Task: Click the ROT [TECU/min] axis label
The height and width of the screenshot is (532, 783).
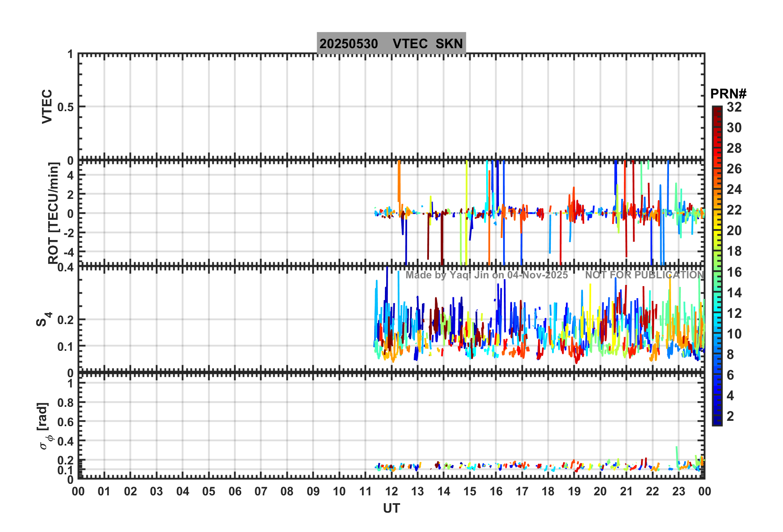Action: point(54,213)
